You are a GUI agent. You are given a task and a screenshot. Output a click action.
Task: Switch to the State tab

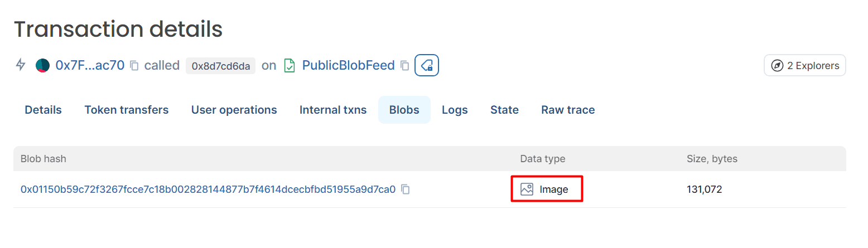(x=504, y=110)
